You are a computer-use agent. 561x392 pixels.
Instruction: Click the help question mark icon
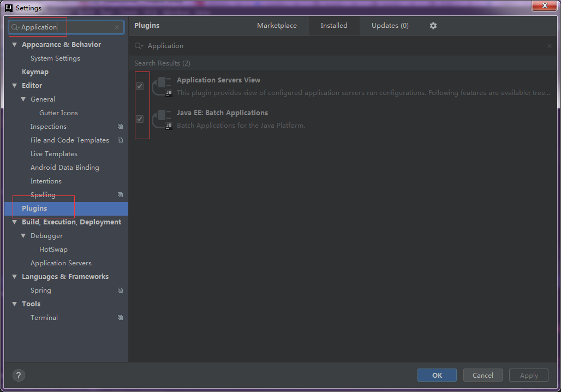(19, 375)
